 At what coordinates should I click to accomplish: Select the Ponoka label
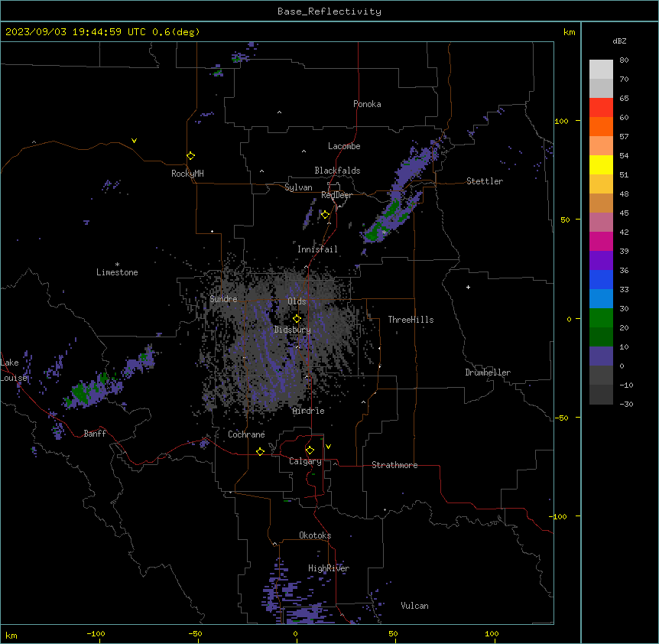(x=367, y=104)
